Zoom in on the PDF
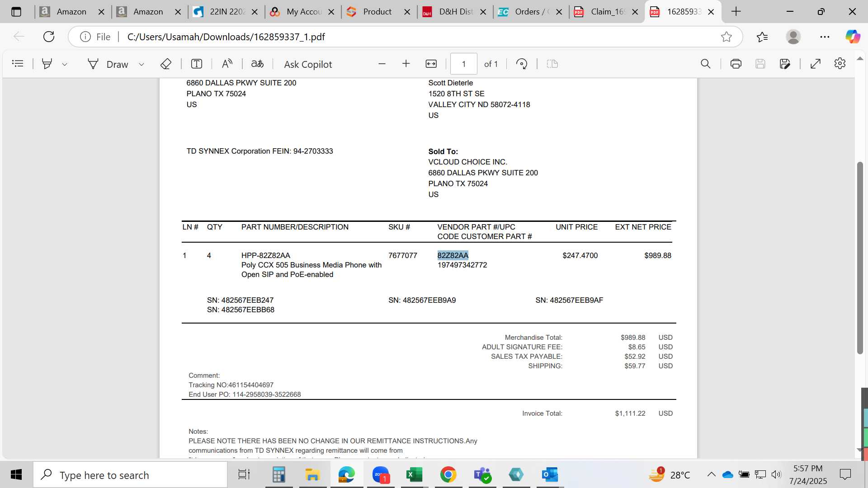 [406, 64]
